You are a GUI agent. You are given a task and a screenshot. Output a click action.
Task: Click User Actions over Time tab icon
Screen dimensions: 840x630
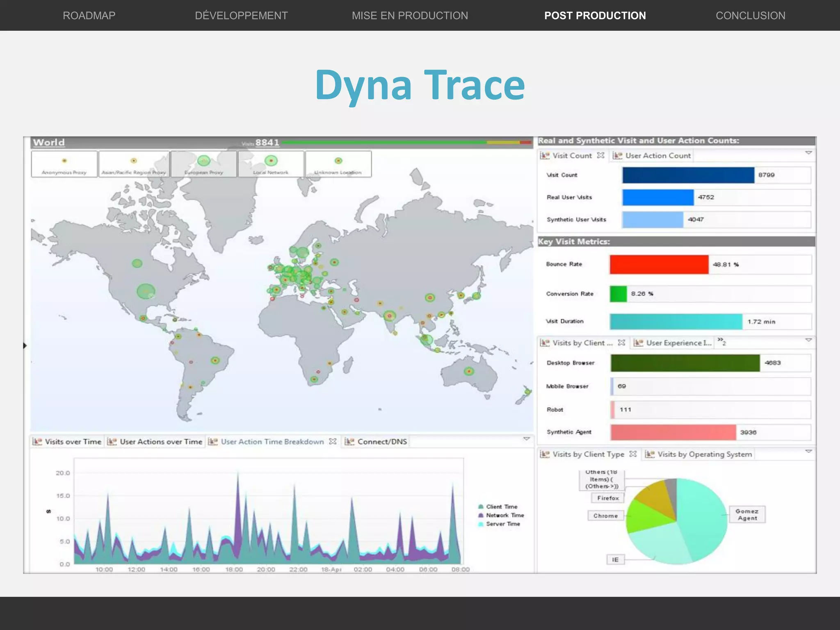[x=112, y=442]
